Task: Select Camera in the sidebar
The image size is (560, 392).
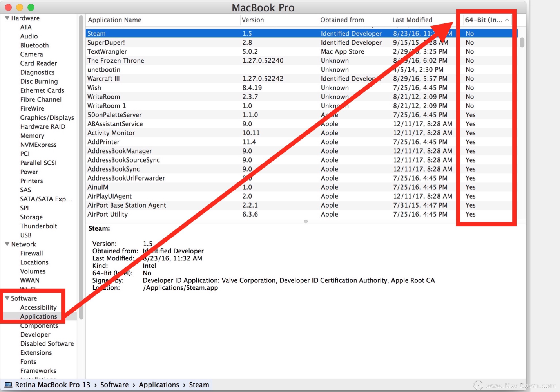Action: point(32,54)
